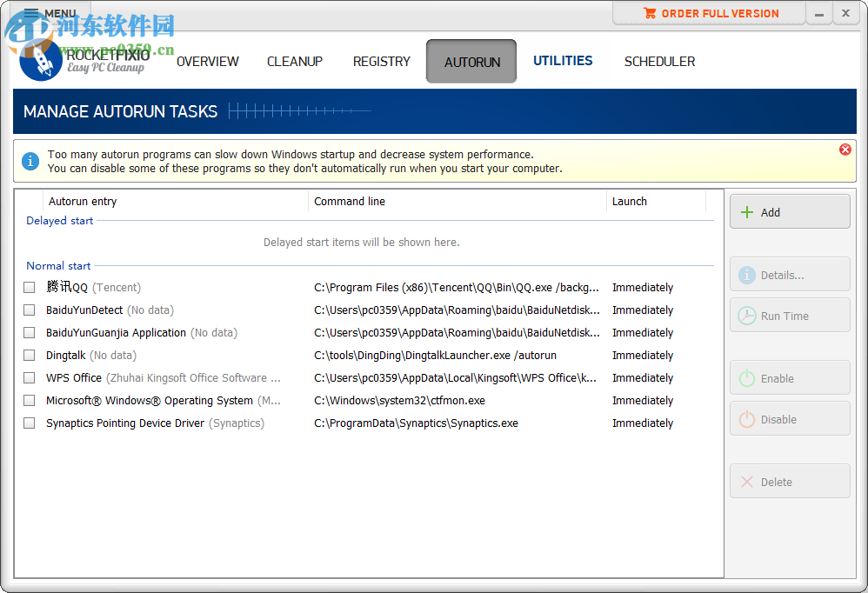The height and width of the screenshot is (593, 868).
Task: Select Synaptics Pointing Device Driver entry name
Action: (x=125, y=423)
